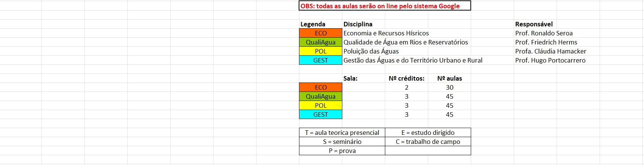The width and height of the screenshot is (644, 165).
Task: Select Prof. Ronaldo Seroa cell
Action: coord(544,33)
